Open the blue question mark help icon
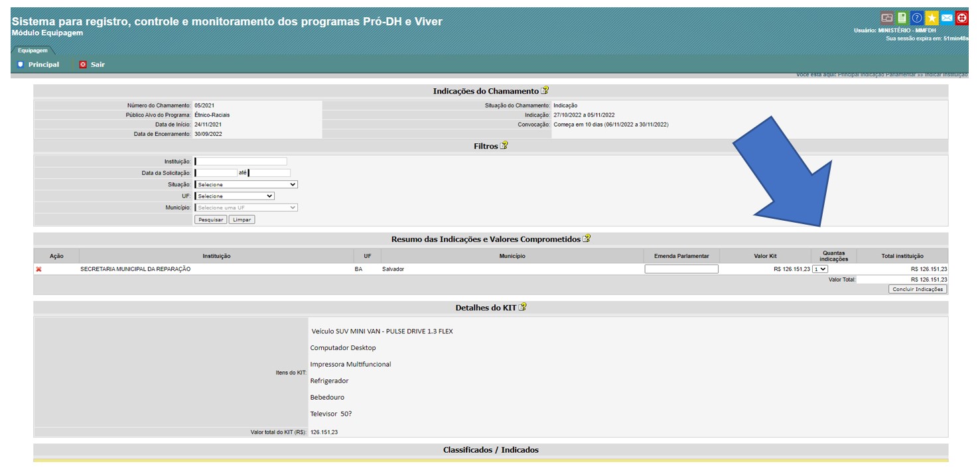Image resolution: width=980 pixels, height=476 pixels. click(x=917, y=18)
